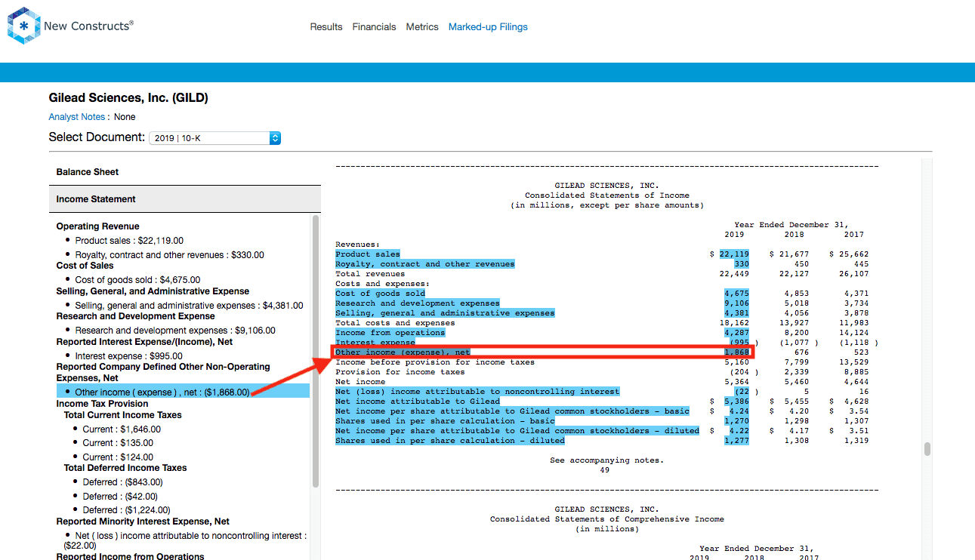This screenshot has width=975, height=560.
Task: Select Net (loss) income noncontrolling interest sidebar item
Action: pyautogui.click(x=185, y=540)
